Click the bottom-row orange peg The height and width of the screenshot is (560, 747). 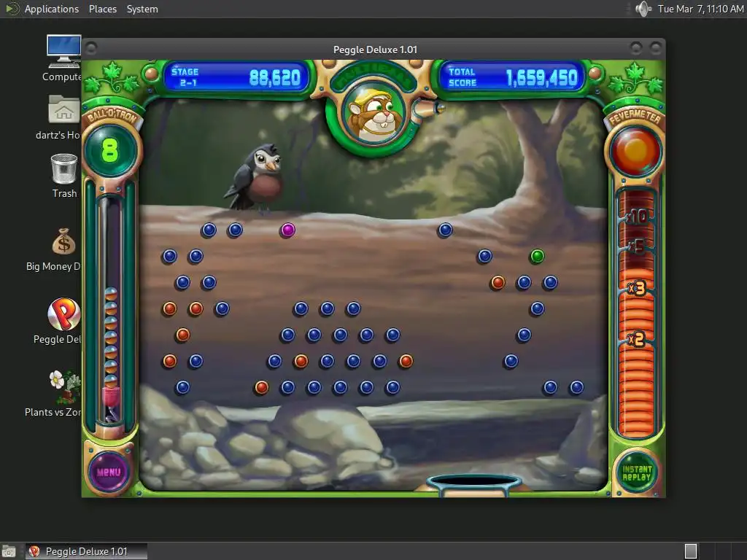tap(261, 387)
